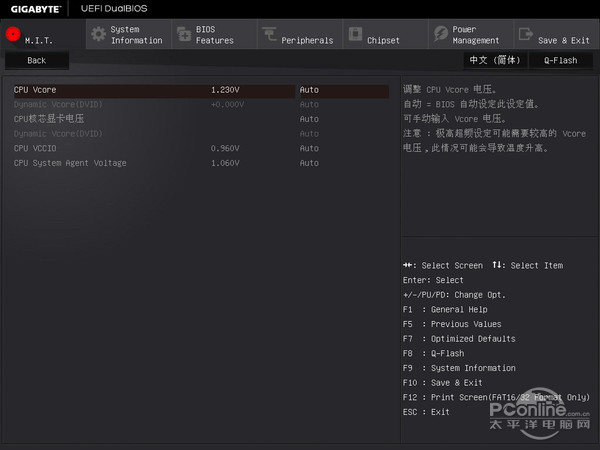Viewport: 600px width, 450px height.
Task: Open the Save & Exit tab
Action: click(557, 34)
